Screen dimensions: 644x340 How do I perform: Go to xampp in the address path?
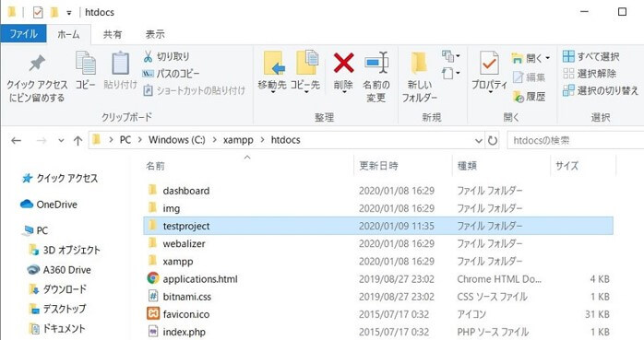(x=238, y=140)
